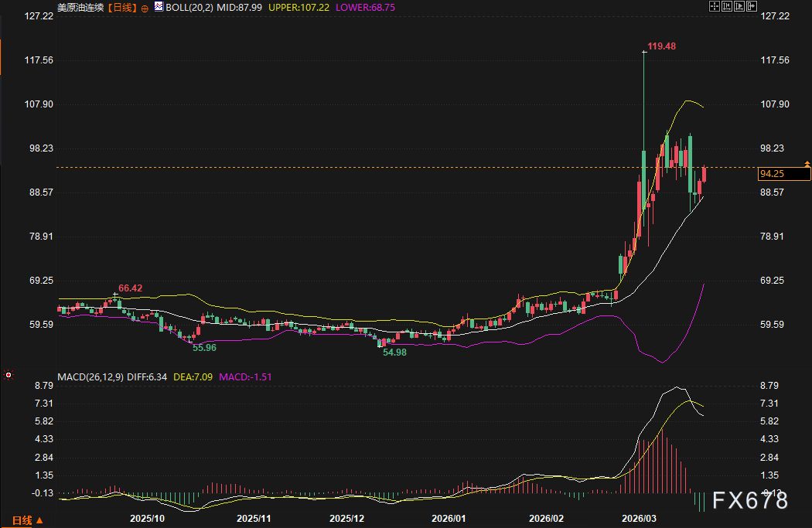Click the 2026/01 date on time axis
Screen dimensions: 812x528
point(448,519)
